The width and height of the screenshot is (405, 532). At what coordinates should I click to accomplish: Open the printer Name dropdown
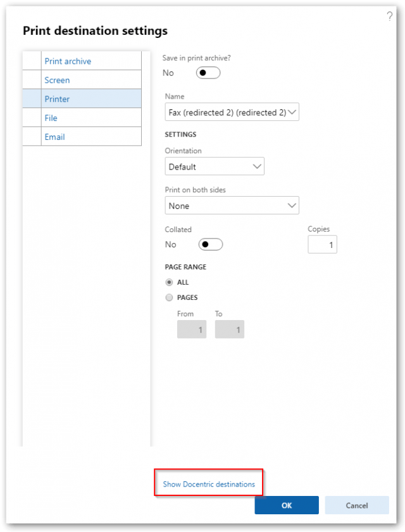coord(232,112)
